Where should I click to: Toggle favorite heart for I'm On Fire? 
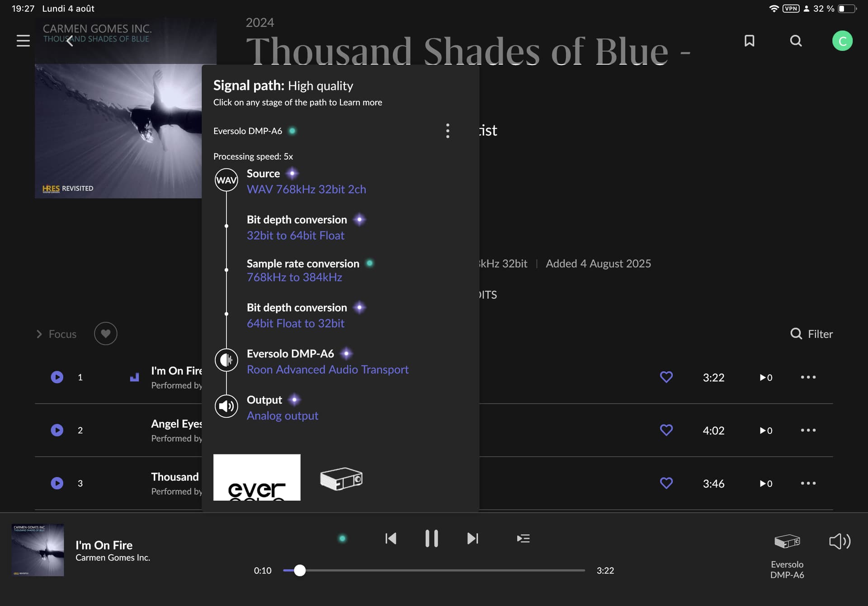tap(666, 377)
